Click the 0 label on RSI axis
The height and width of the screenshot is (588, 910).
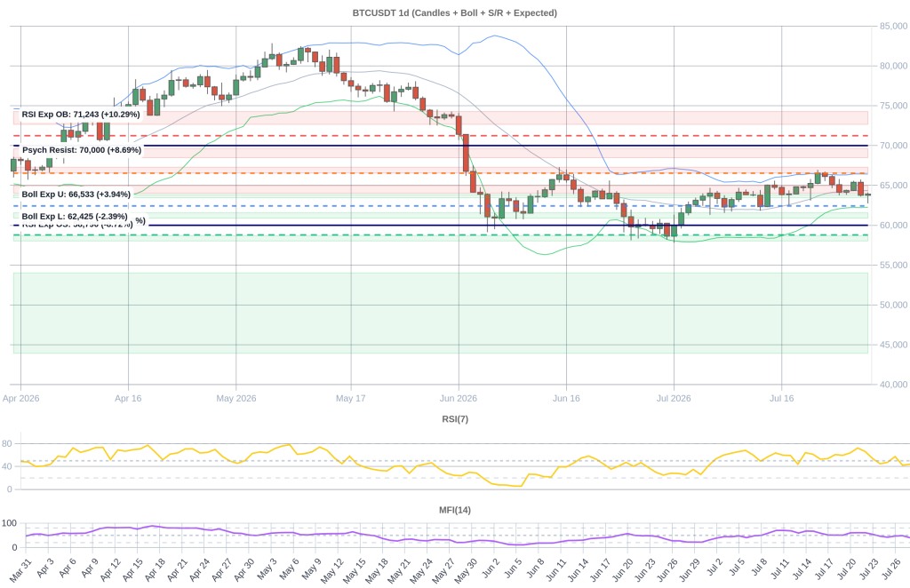9,489
